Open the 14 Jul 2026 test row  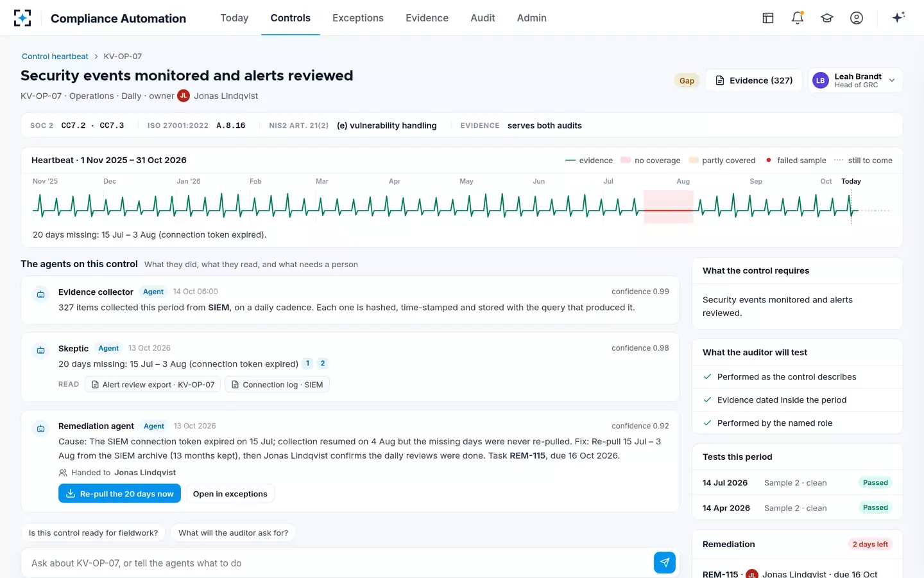click(x=798, y=483)
